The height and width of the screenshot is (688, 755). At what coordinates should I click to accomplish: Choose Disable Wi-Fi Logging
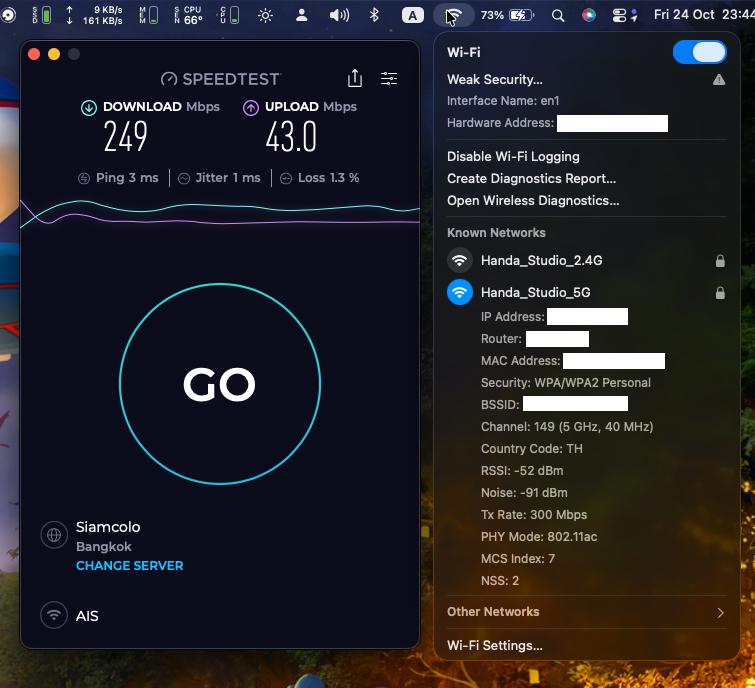pyautogui.click(x=586, y=156)
